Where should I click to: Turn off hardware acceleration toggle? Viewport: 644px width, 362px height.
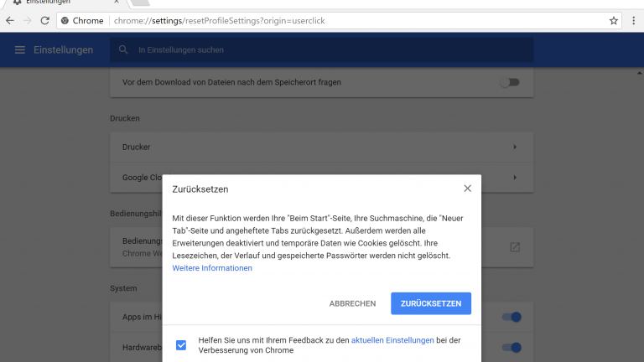[511, 347]
